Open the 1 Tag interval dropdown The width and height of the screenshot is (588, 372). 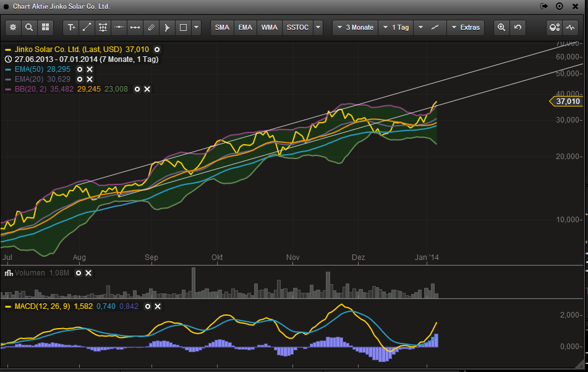396,27
